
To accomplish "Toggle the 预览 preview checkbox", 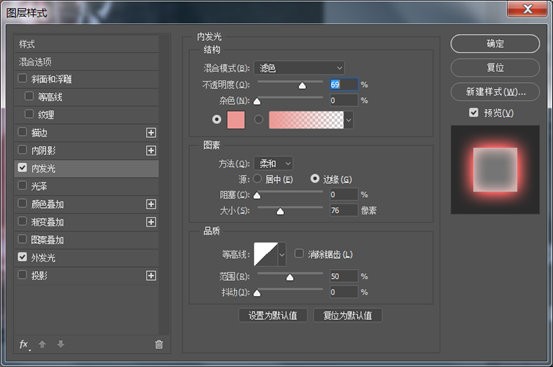I will click(x=474, y=113).
